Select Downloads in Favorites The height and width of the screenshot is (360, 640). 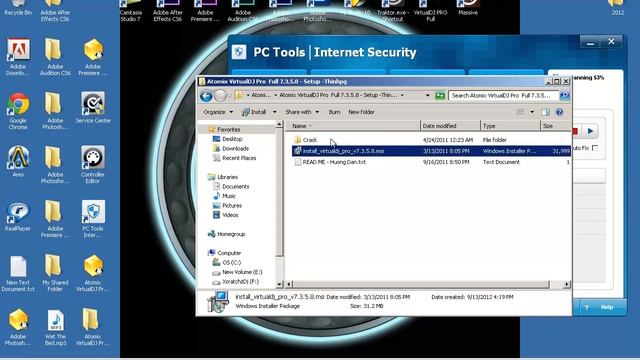click(236, 149)
